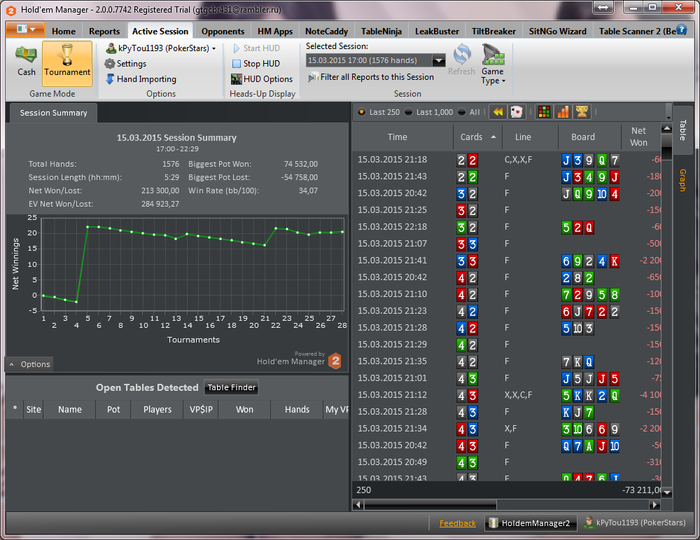Viewport: 700px width, 540px height.
Task: Open Hand Importing option
Action: pos(141,79)
